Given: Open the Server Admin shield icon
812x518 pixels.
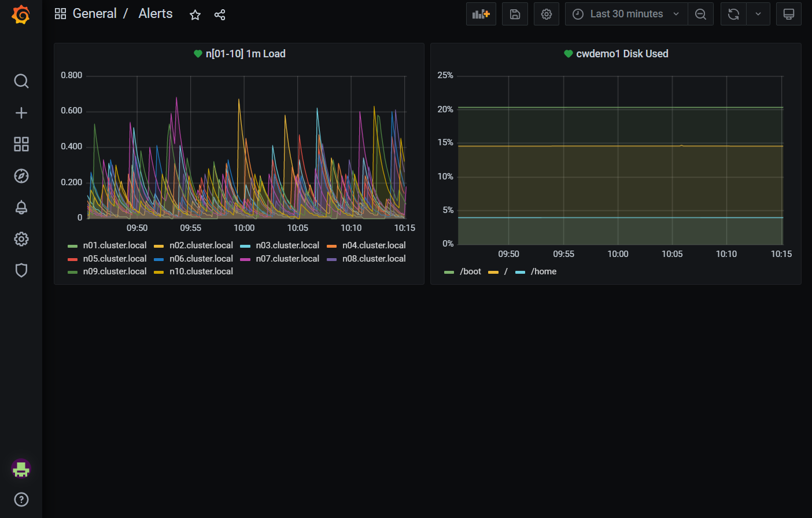Looking at the screenshot, I should coord(21,270).
